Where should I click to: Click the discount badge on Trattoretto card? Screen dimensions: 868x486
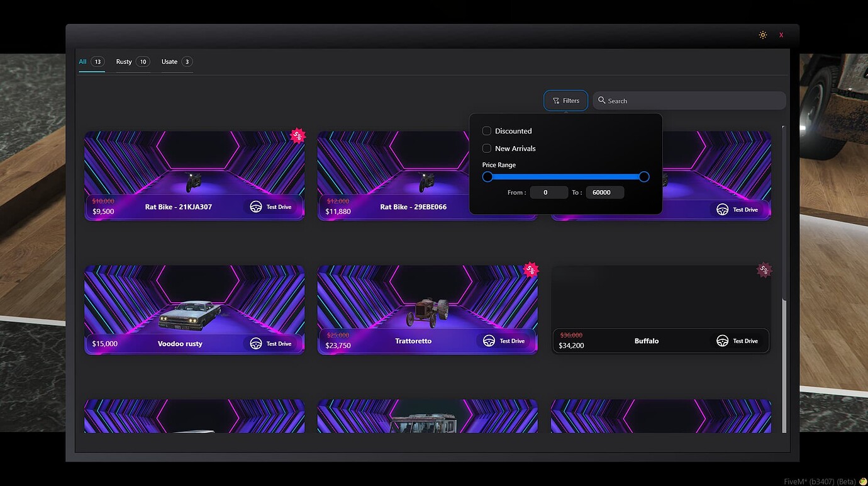point(531,269)
